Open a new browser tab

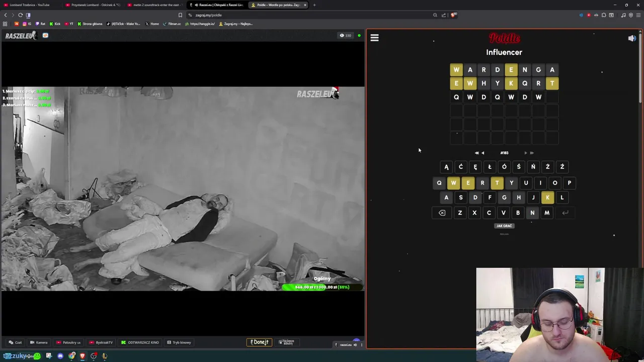tap(314, 5)
